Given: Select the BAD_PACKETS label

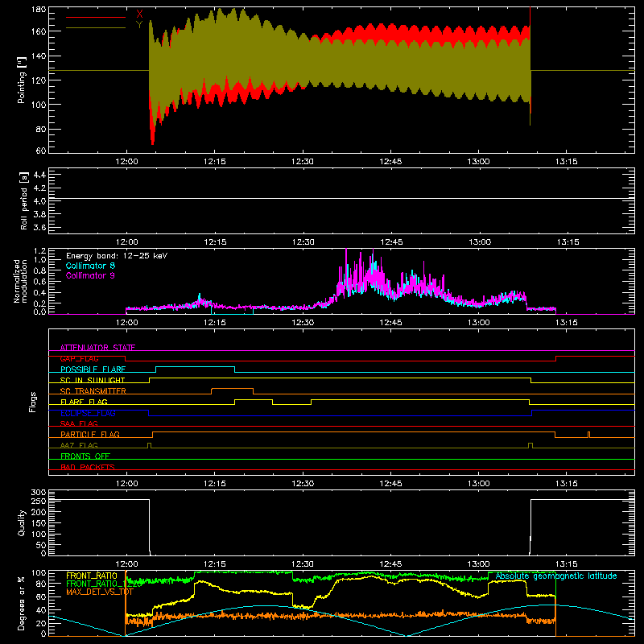Looking at the screenshot, I should (88, 467).
